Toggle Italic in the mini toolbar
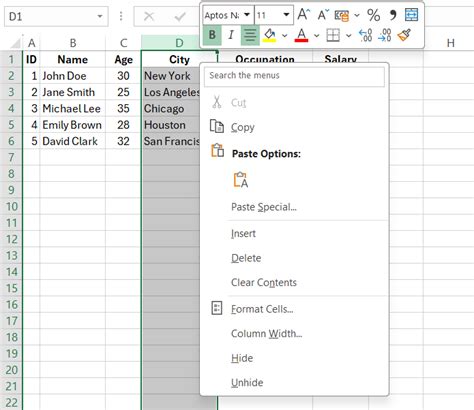Viewport: 474px width, 410px height. point(231,35)
